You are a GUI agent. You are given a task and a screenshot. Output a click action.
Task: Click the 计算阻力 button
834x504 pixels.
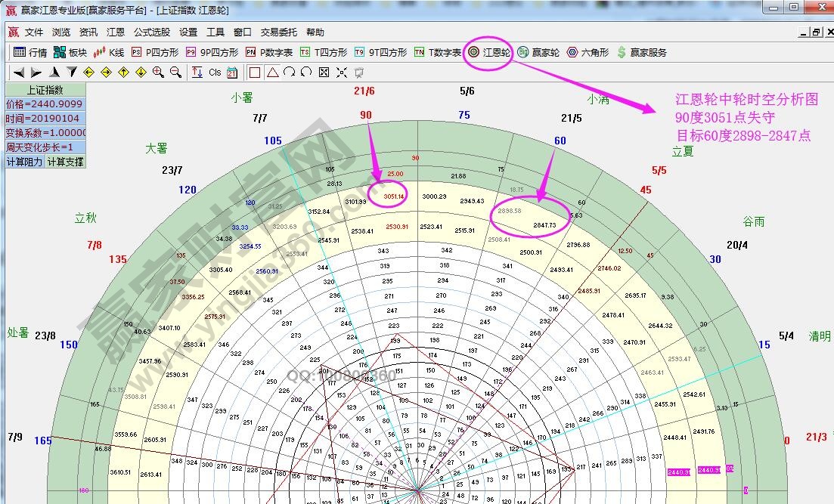[x=25, y=162]
